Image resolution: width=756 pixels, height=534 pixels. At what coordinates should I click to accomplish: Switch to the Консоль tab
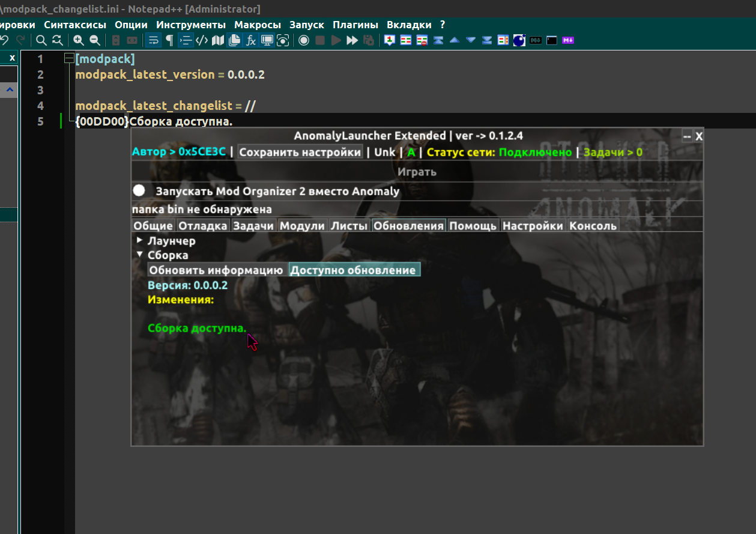(x=593, y=226)
